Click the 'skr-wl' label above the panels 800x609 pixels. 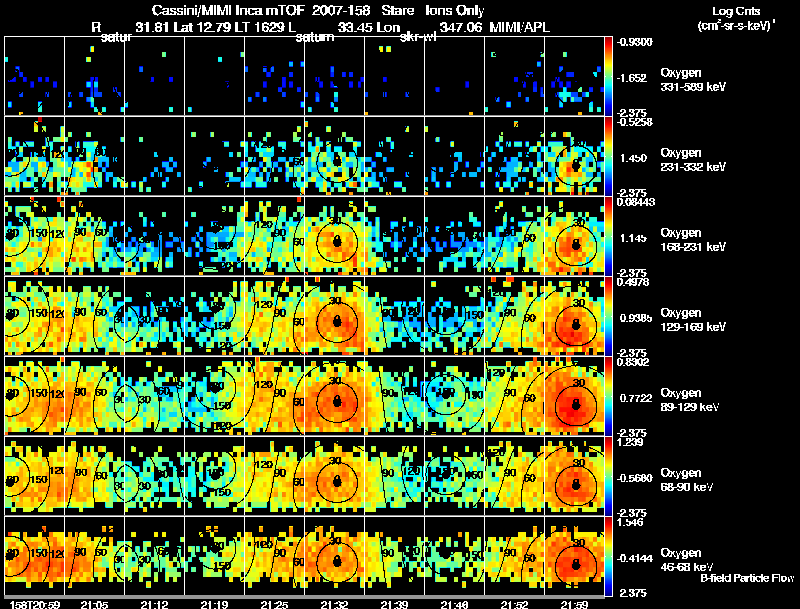pyautogui.click(x=418, y=37)
